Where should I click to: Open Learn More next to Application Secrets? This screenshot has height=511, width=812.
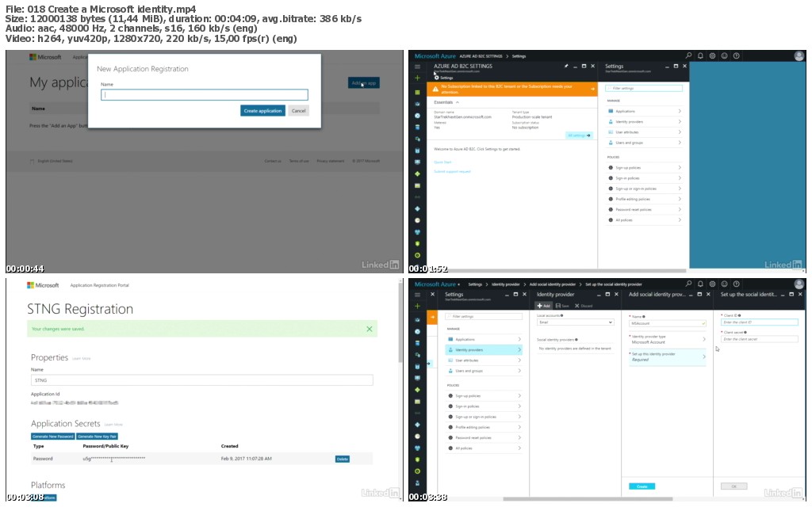[113, 425]
